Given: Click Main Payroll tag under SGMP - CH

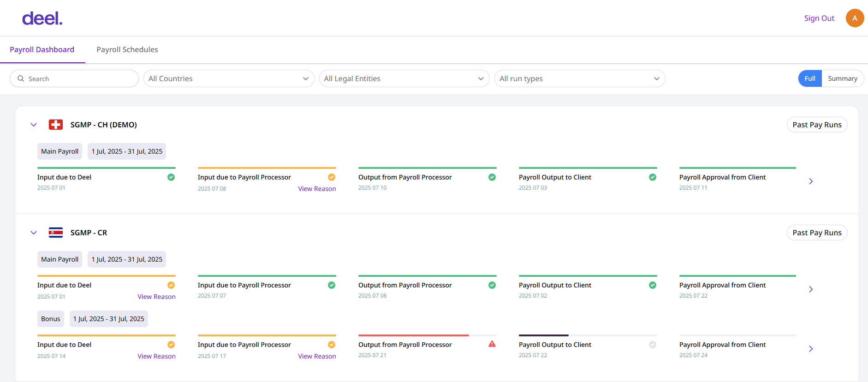Looking at the screenshot, I should [59, 151].
